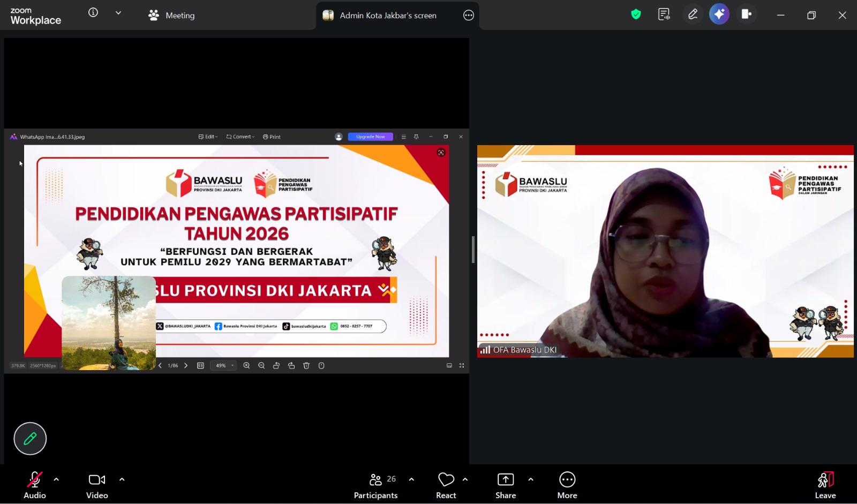Viewport: 857px width, 504px height.
Task: Zoom out on the shared image
Action: pos(261,366)
